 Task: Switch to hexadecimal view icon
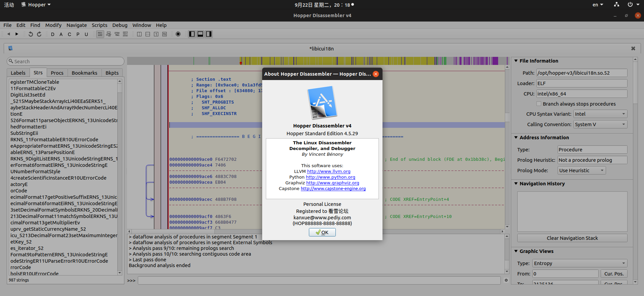click(125, 34)
